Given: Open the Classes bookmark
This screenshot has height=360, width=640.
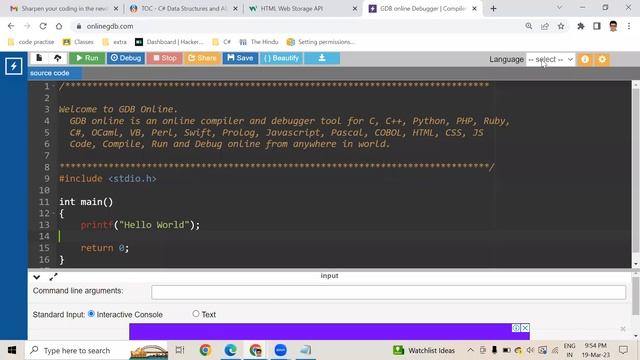Looking at the screenshot, I should [x=78, y=42].
